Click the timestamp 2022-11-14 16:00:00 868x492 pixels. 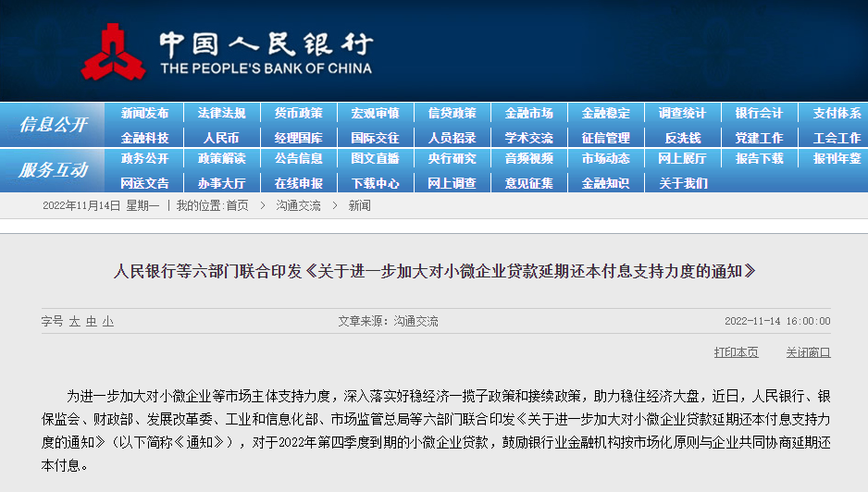(x=777, y=322)
